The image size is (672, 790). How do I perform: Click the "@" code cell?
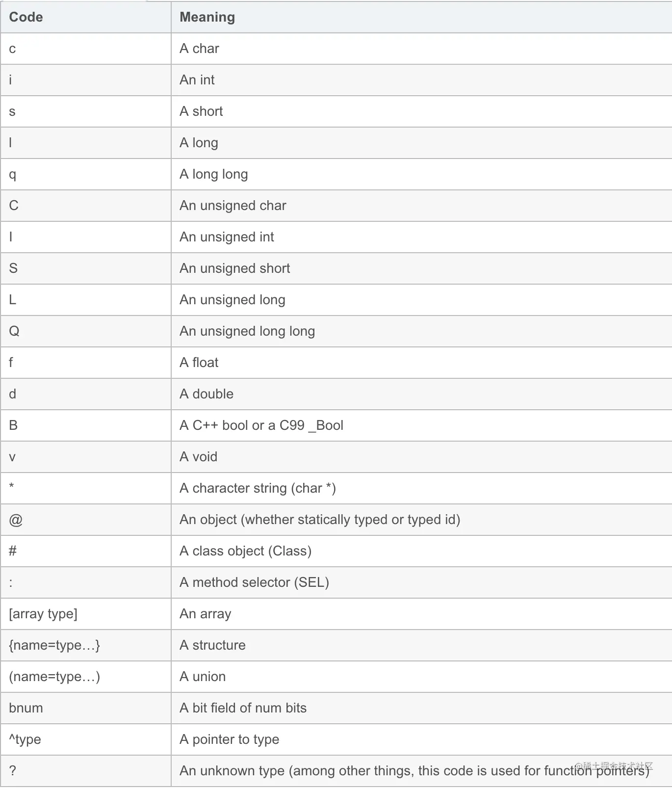[16, 520]
